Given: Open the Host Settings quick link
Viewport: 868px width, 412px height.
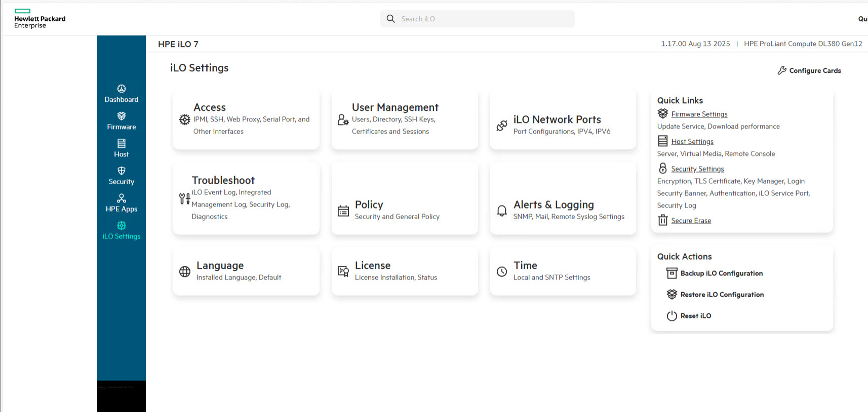Looking at the screenshot, I should pos(692,142).
